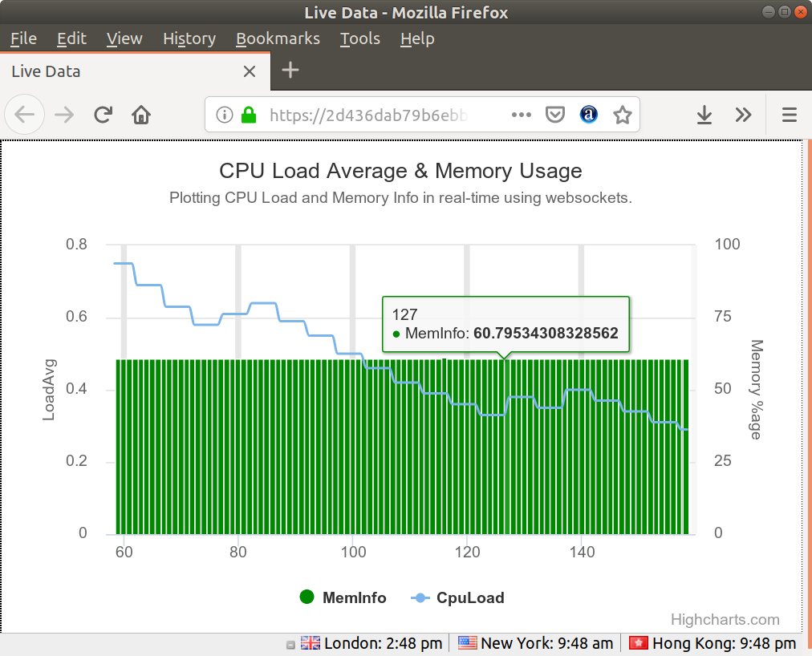Click the Save to Pocket icon

[x=554, y=115]
